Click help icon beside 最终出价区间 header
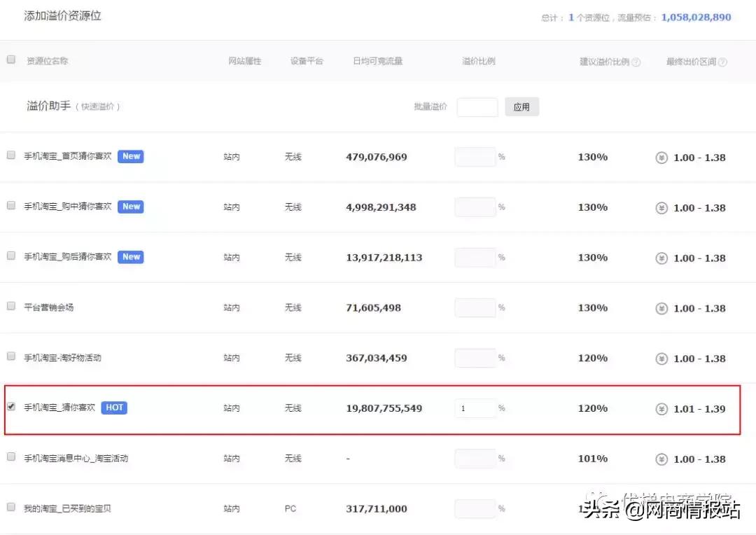The width and height of the screenshot is (756, 535). point(722,62)
